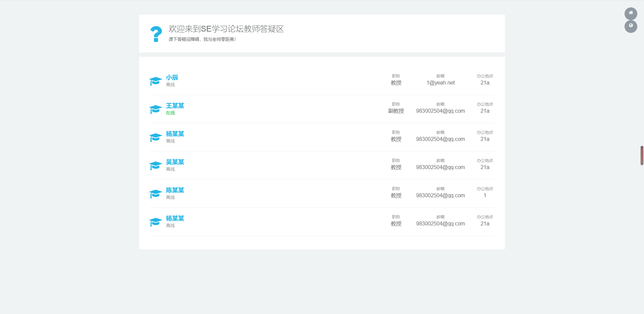644x314 pixels.
Task: Click the 教授 title in 陈某某's row
Action: click(x=396, y=196)
